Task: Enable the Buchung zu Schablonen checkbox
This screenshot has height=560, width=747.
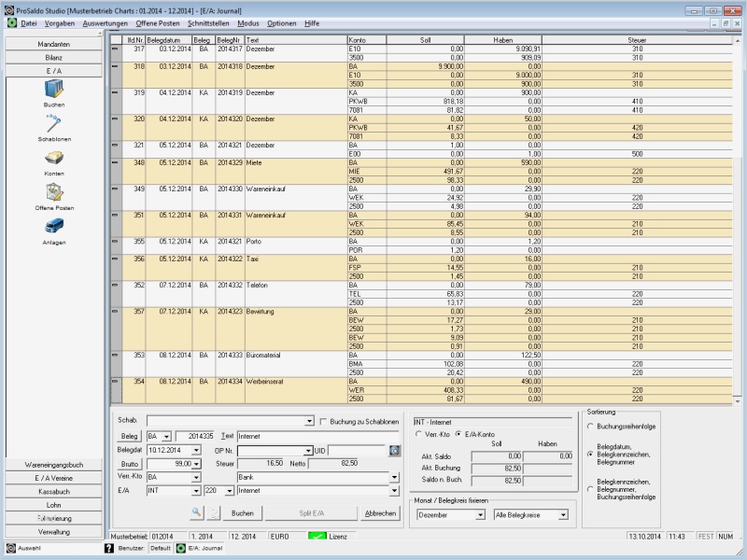Action: coord(323,422)
